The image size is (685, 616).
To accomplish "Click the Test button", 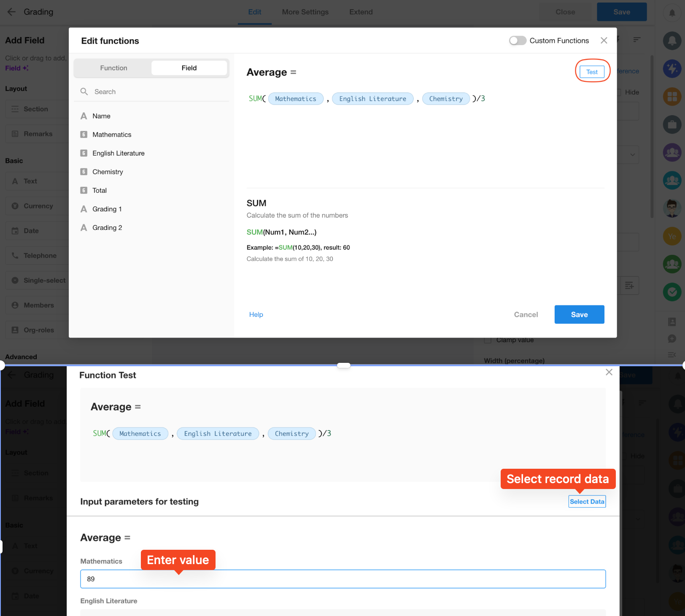I will click(592, 72).
